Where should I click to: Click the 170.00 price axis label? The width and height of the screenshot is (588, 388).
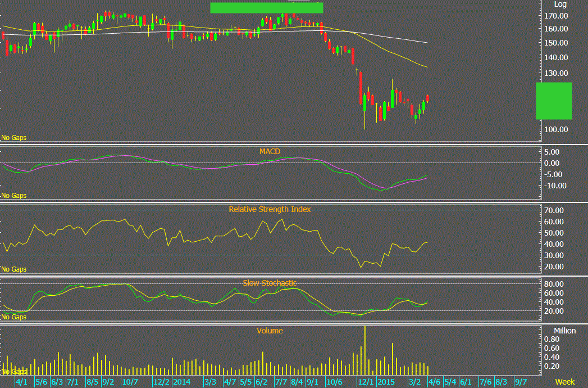pyautogui.click(x=556, y=16)
